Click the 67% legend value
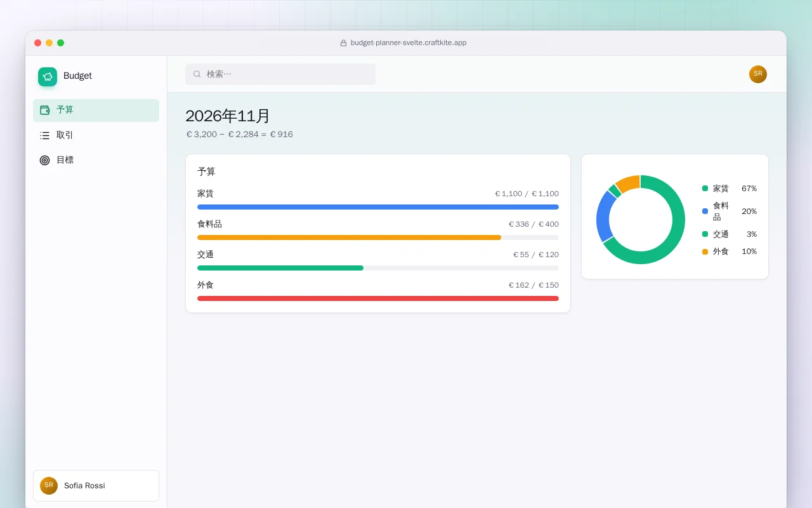812x508 pixels. tap(749, 189)
